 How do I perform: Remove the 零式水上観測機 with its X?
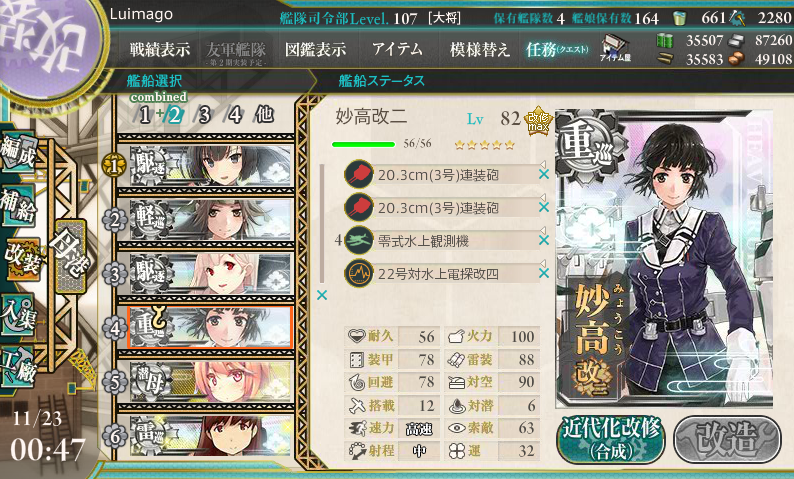point(544,241)
